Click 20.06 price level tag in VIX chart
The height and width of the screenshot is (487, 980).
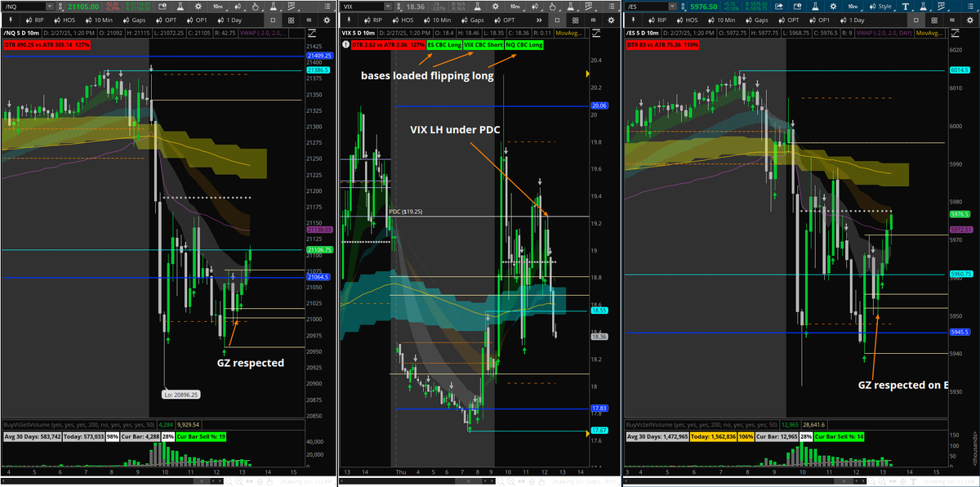599,106
